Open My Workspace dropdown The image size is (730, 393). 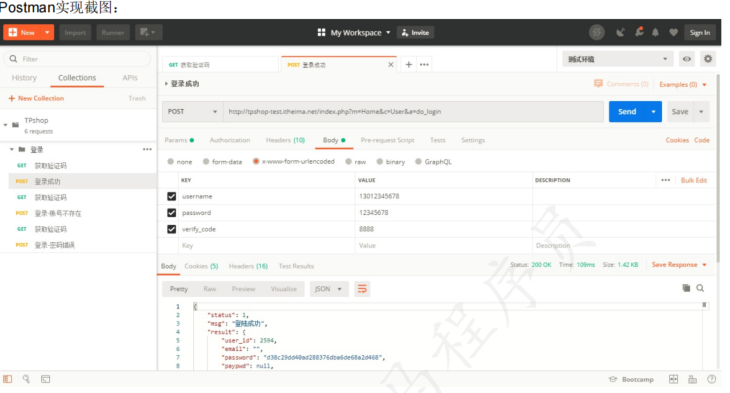point(360,33)
